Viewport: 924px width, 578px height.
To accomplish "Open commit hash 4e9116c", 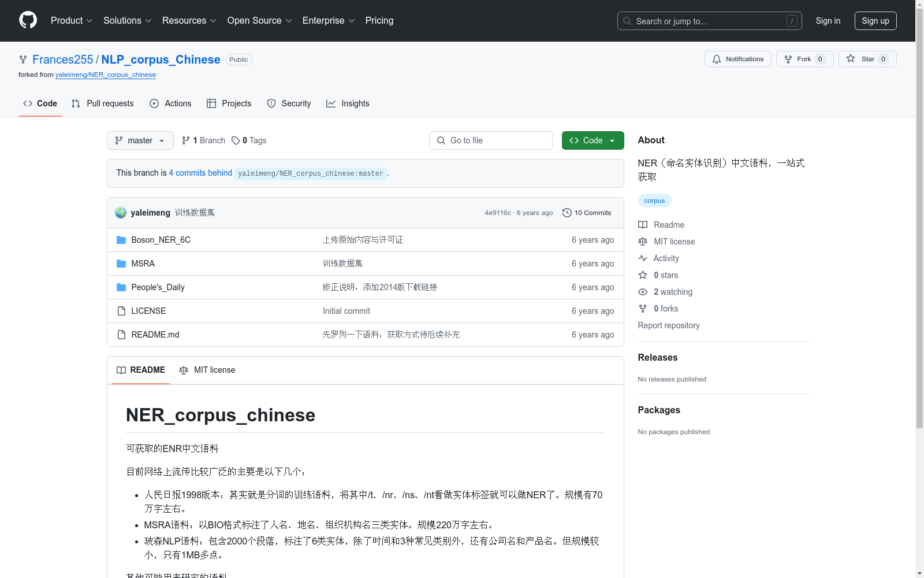I will coord(497,213).
